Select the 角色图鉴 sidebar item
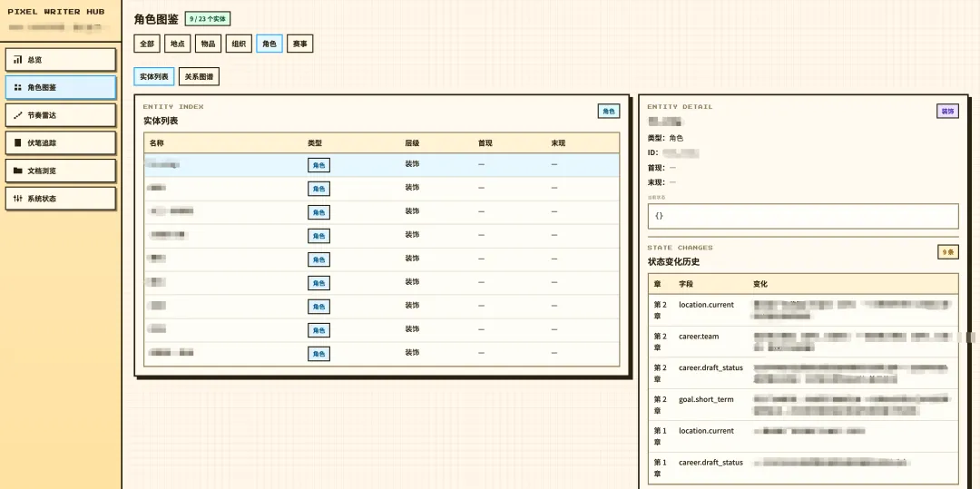 (x=61, y=87)
